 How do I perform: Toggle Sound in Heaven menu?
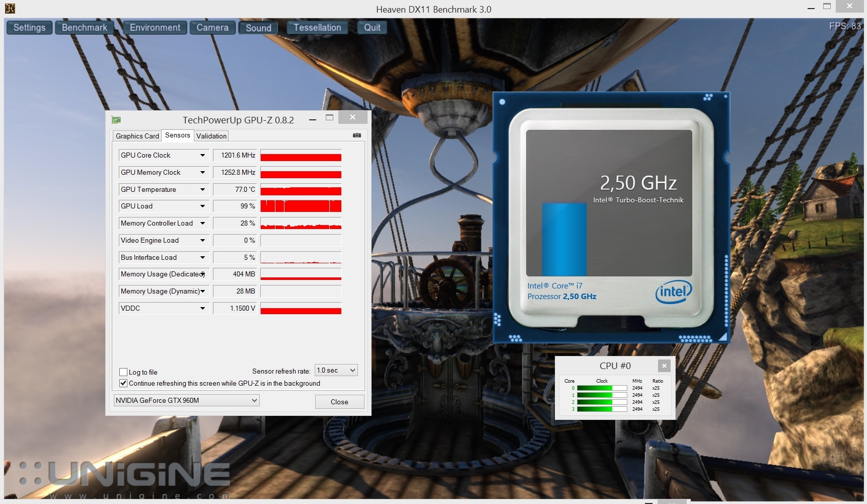(x=258, y=28)
